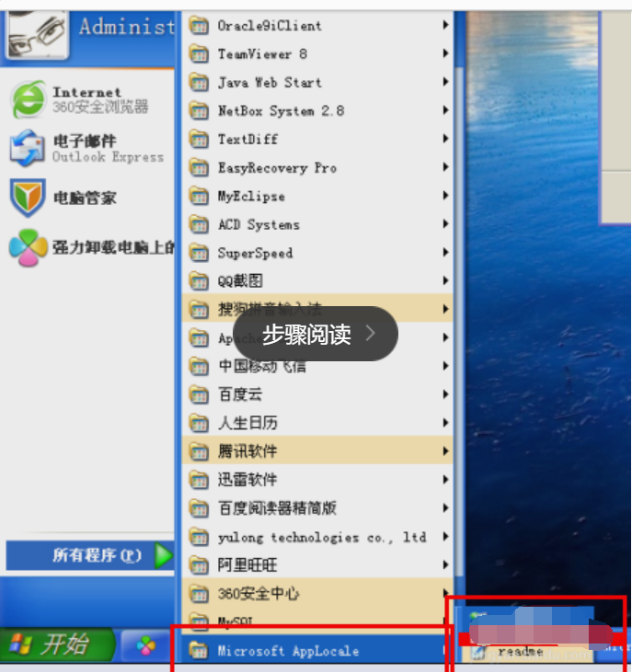Open the TextDiff menu entry
The width and height of the screenshot is (632, 672).
click(317, 140)
